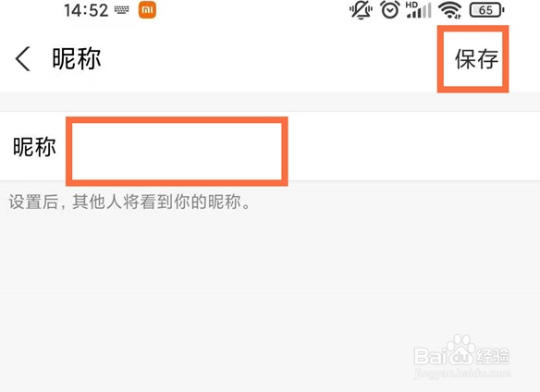Tap the hint text 设置后，其他人将看到你的昵称
540x392 pixels.
129,202
